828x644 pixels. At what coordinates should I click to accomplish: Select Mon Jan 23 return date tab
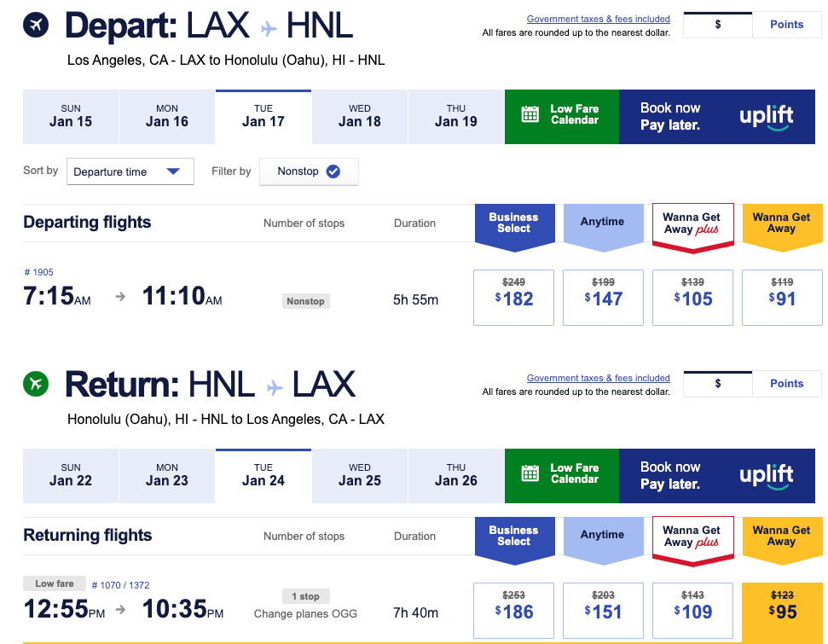(x=167, y=474)
